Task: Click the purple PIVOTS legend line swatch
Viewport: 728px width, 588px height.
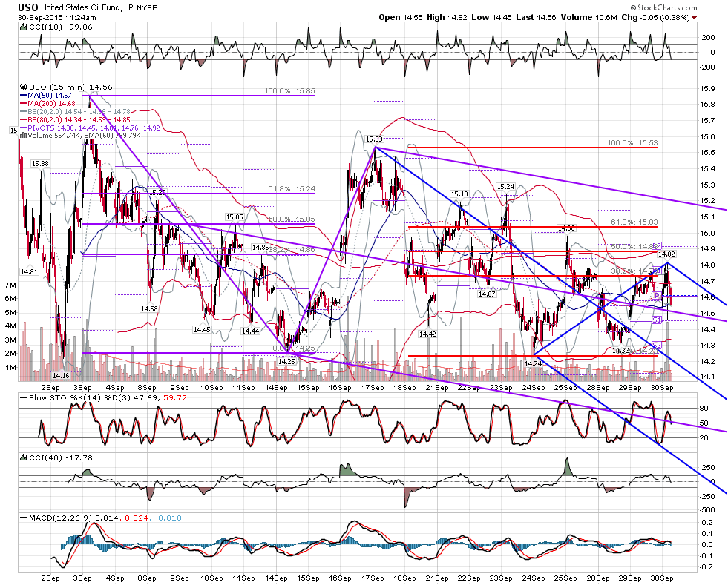Action: click(23, 128)
